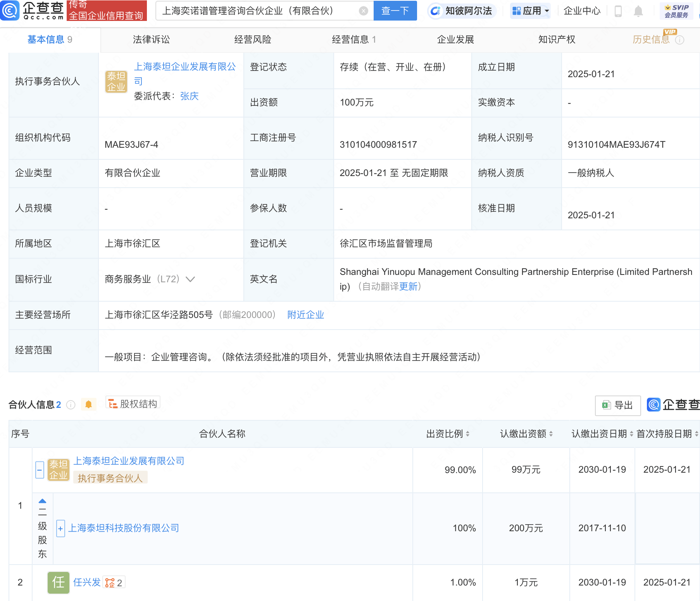Click the green 任 avatar in row 2

[x=59, y=582]
